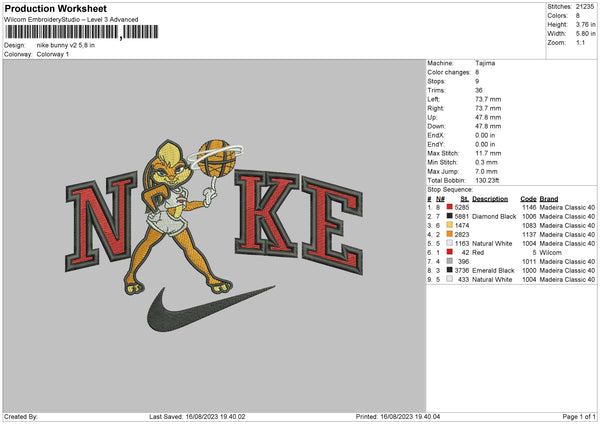Screen dimensions: 600x424
Task: Click the 'Created By:' footer label
Action: pos(21,416)
